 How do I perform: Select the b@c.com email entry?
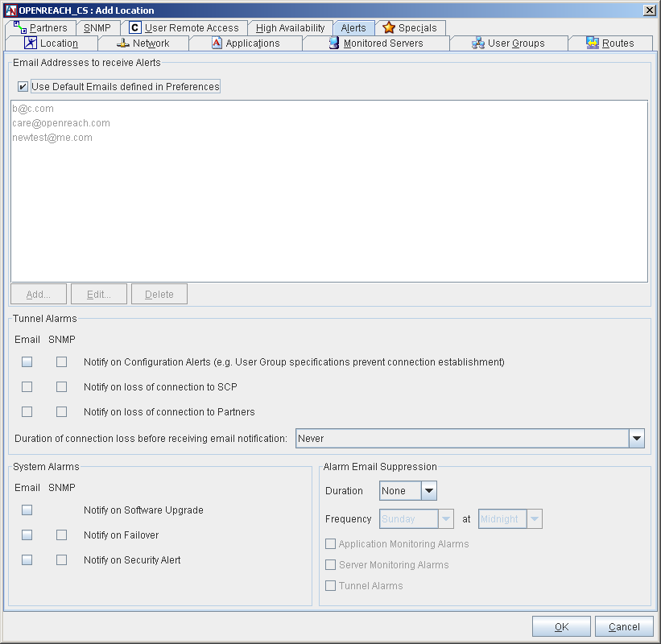tap(33, 109)
